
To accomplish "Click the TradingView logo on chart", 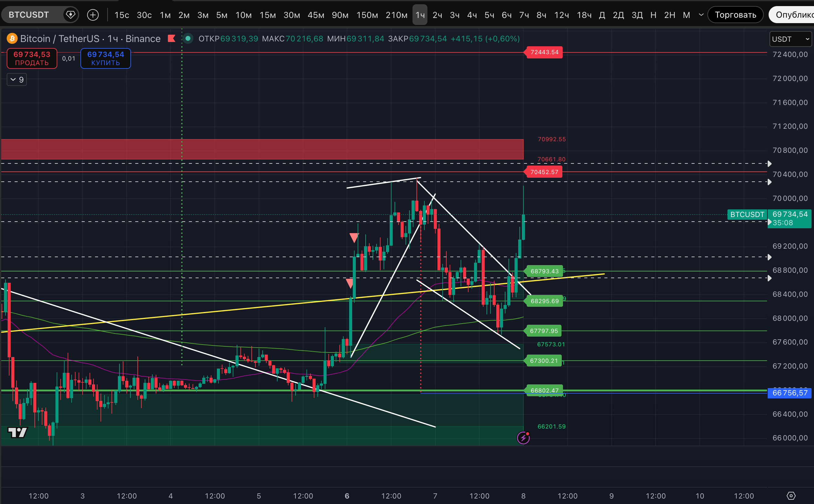I will 17,432.
